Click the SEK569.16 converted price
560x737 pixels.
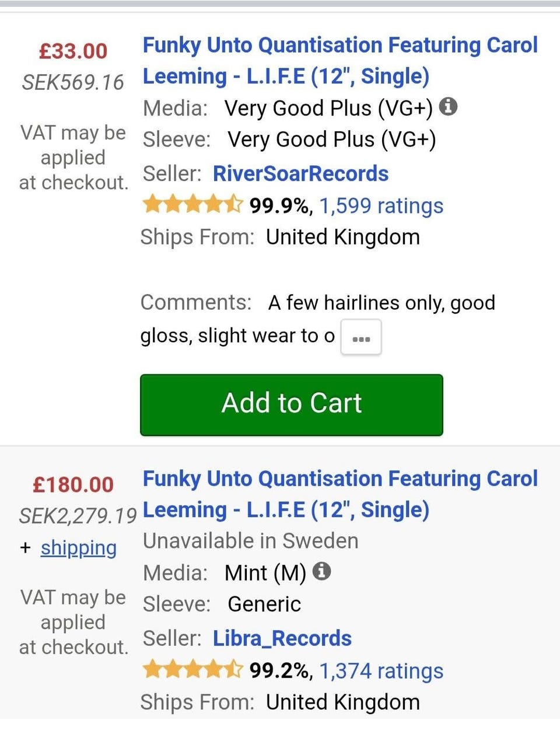pyautogui.click(x=73, y=82)
